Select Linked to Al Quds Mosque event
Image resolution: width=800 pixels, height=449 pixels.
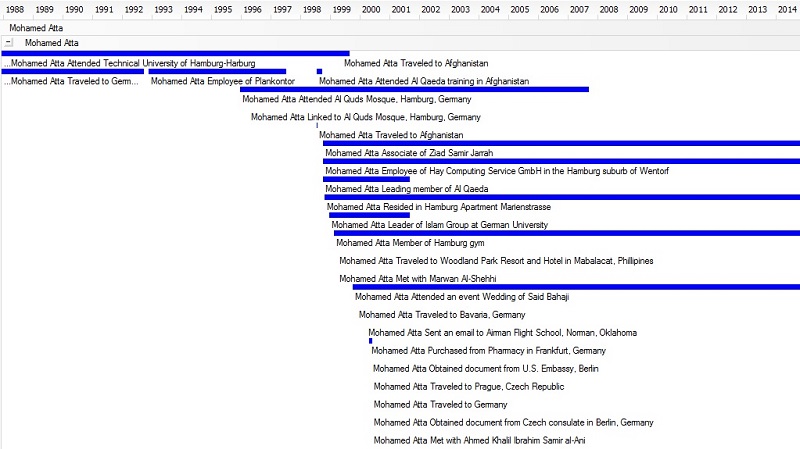tap(366, 117)
